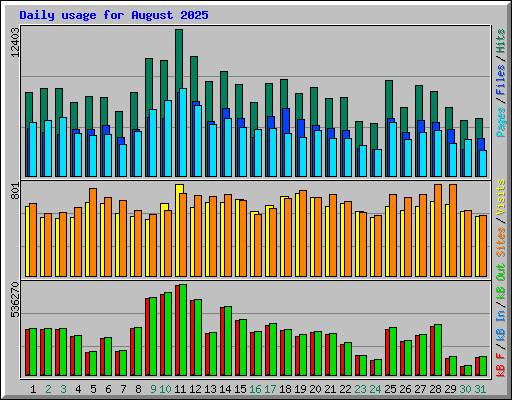
Task: Click the orange Sites bar for day 29
Action: click(x=453, y=230)
